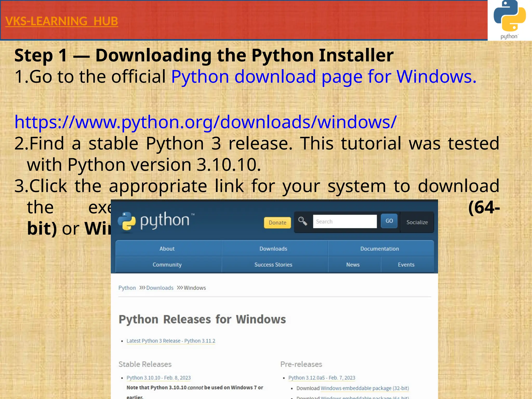Click the magnifying glass search icon
The image size is (532, 399).
click(x=303, y=221)
